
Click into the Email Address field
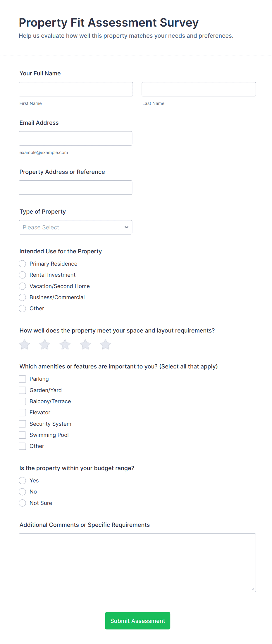75,139
